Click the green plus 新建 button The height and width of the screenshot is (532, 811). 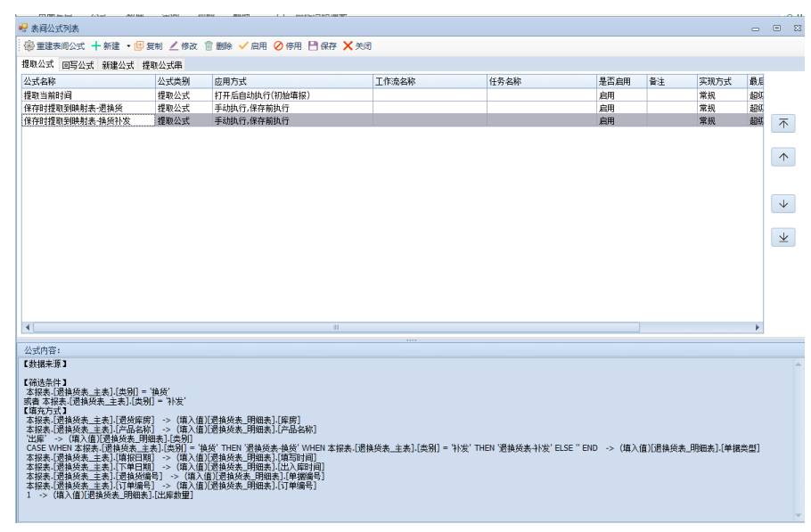105,45
